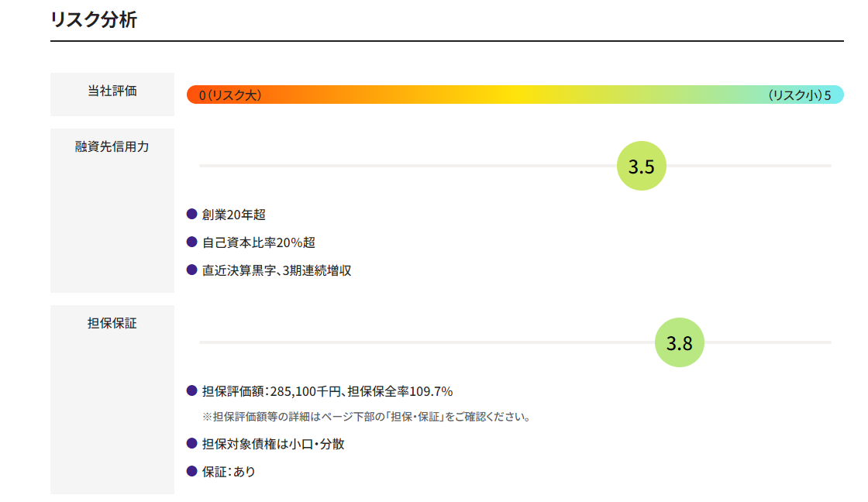Image resolution: width=868 pixels, height=502 pixels.
Task: Click the bullet icon beside 創業20年超
Action: click(191, 214)
